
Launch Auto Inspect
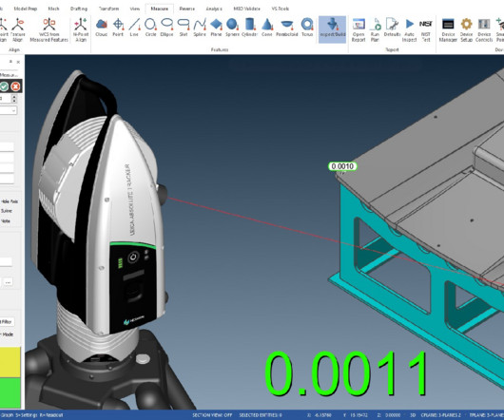(x=409, y=30)
